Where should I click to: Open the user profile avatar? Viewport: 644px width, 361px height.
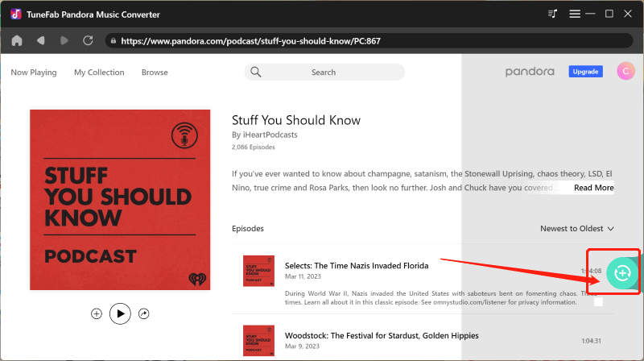click(625, 71)
